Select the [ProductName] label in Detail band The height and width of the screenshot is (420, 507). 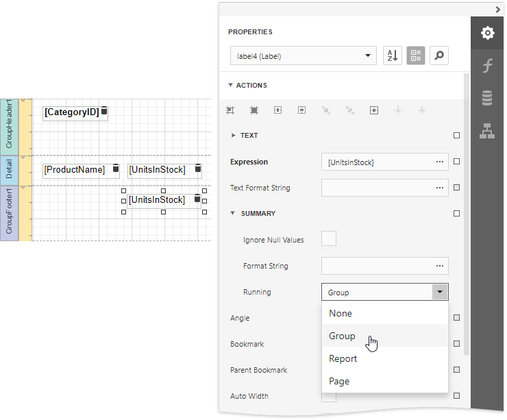74,170
